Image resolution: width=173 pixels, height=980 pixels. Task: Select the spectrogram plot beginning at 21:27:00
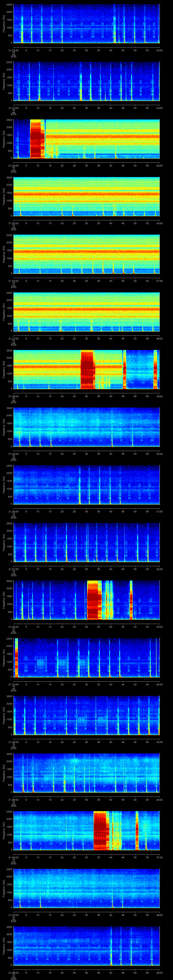pos(86,312)
